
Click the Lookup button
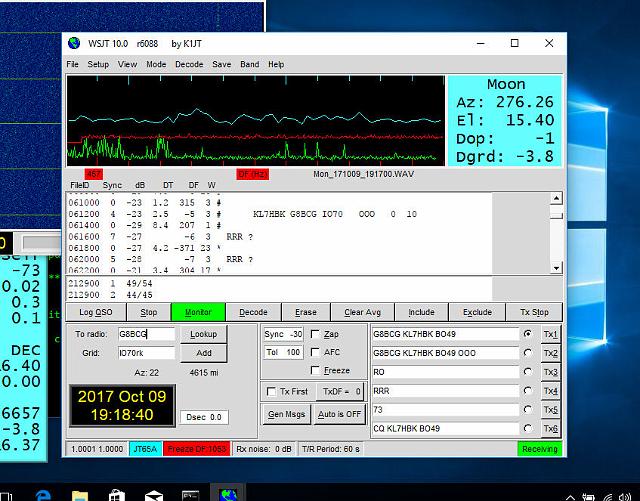tap(203, 334)
